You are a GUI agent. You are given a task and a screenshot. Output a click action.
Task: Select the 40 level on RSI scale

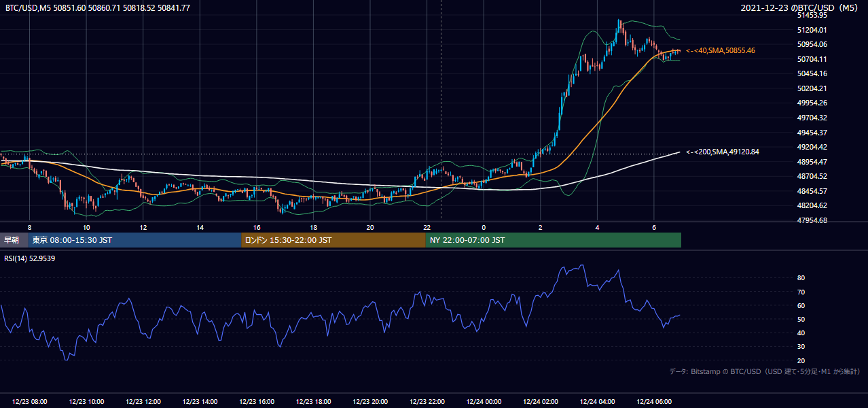click(x=801, y=333)
